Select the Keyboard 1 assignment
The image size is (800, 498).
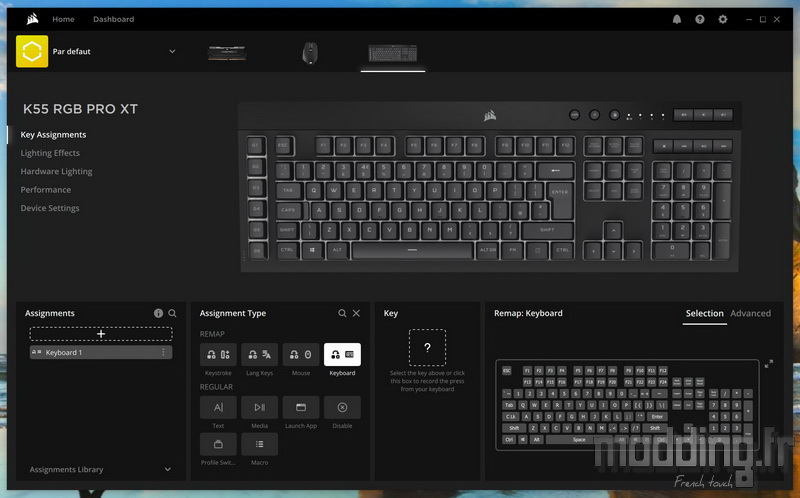101,353
